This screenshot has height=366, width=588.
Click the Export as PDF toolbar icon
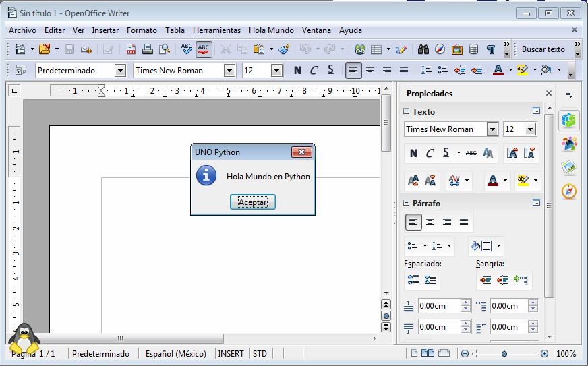tap(131, 49)
